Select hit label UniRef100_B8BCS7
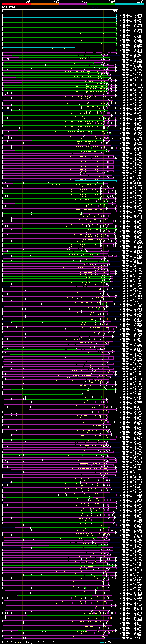 coord(131,22)
